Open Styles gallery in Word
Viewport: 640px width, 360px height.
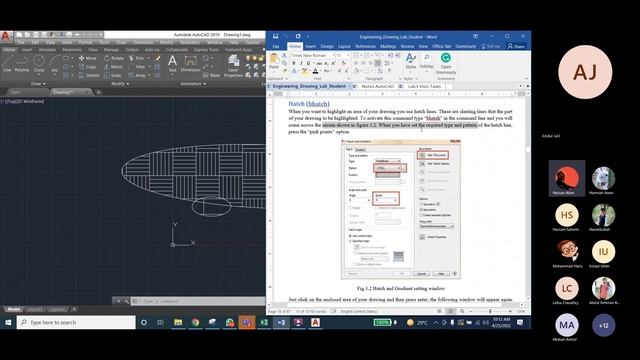click(411, 61)
